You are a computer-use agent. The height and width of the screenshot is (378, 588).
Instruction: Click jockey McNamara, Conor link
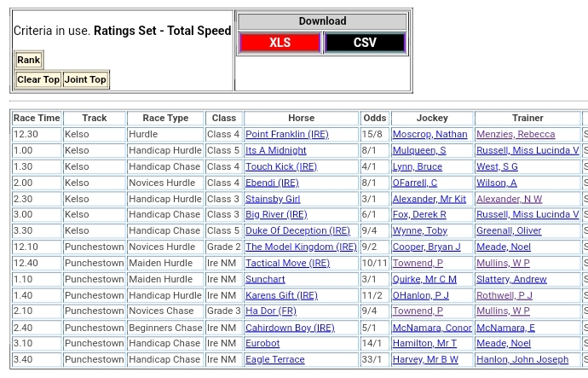432,328
